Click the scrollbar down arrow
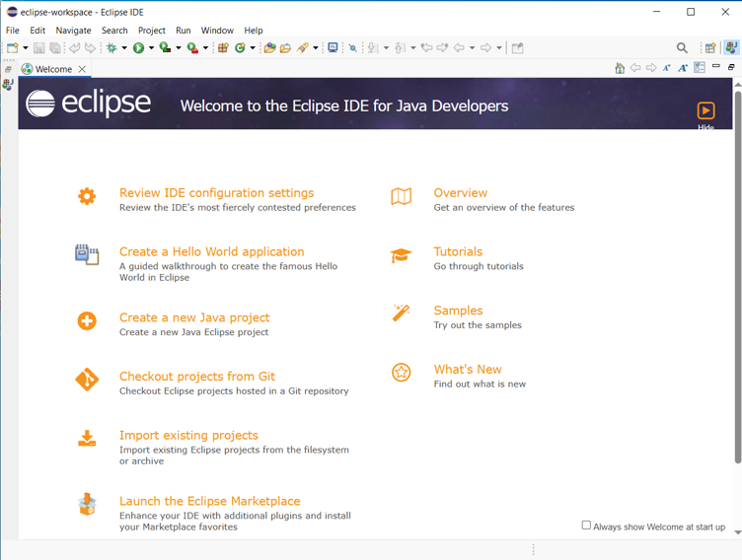742x560 pixels. point(738,532)
